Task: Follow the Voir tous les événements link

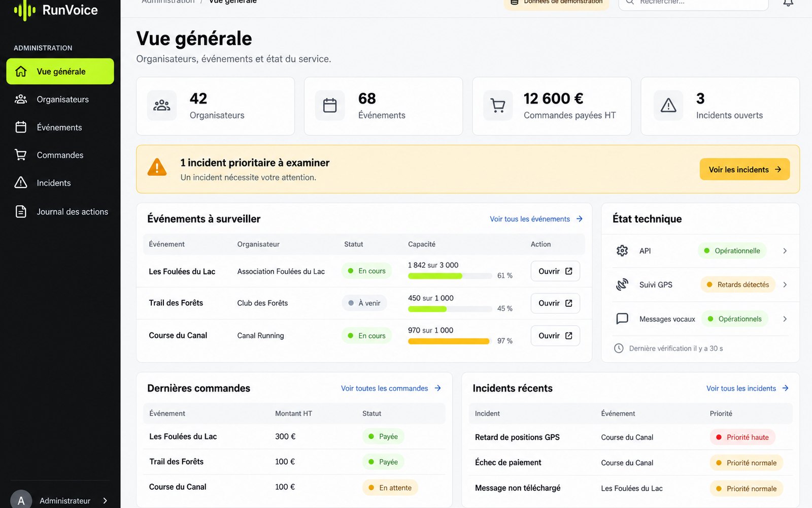Action: 536,219
